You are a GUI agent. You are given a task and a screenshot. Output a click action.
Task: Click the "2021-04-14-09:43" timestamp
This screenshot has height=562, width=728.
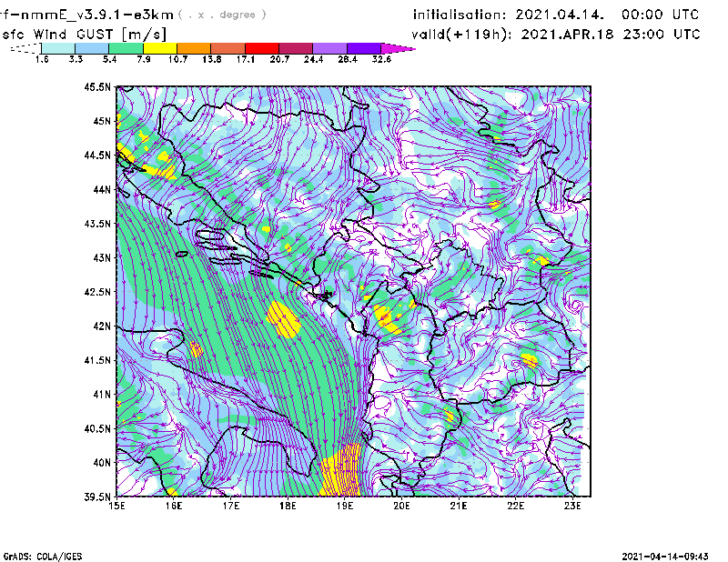point(665,557)
